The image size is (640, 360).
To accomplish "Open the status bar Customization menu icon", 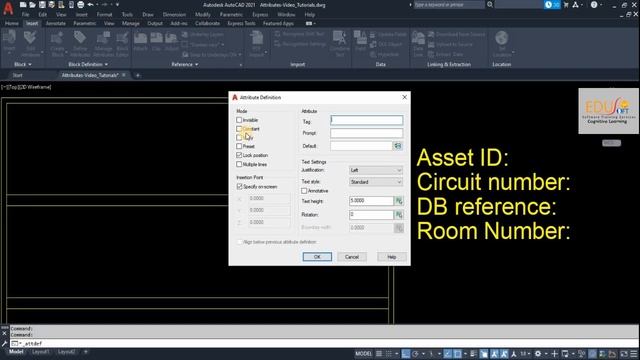I will coord(634,353).
